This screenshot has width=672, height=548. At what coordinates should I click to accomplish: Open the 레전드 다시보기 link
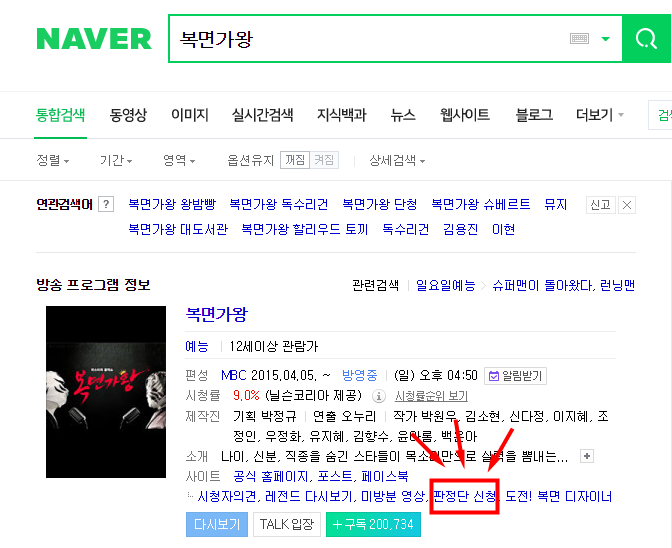[x=310, y=497]
